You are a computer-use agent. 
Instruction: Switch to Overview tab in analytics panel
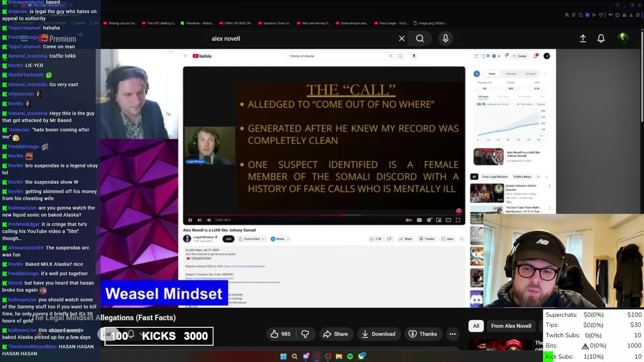coord(511,74)
